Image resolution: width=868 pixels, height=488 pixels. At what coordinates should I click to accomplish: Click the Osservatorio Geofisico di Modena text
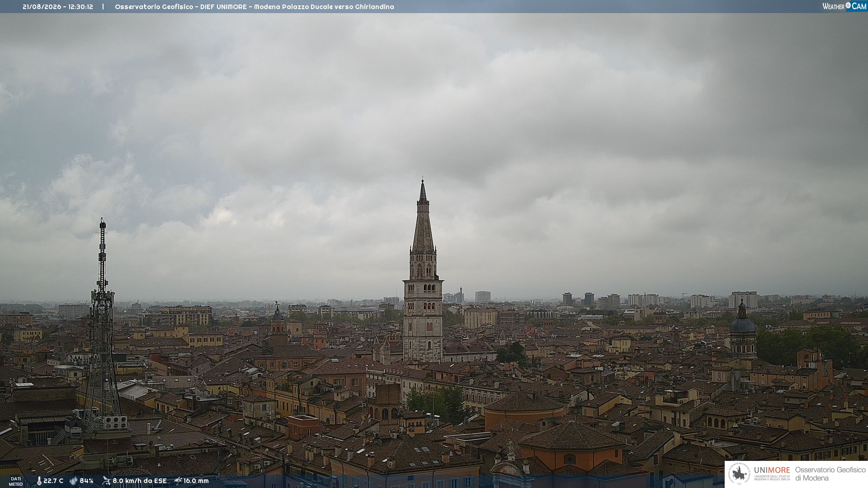pos(830,474)
